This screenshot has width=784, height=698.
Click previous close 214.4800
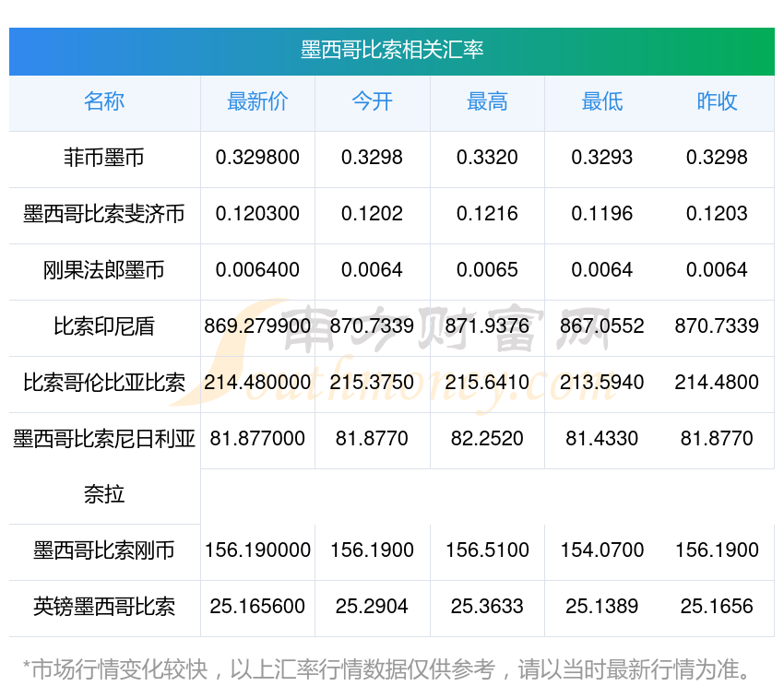click(717, 383)
